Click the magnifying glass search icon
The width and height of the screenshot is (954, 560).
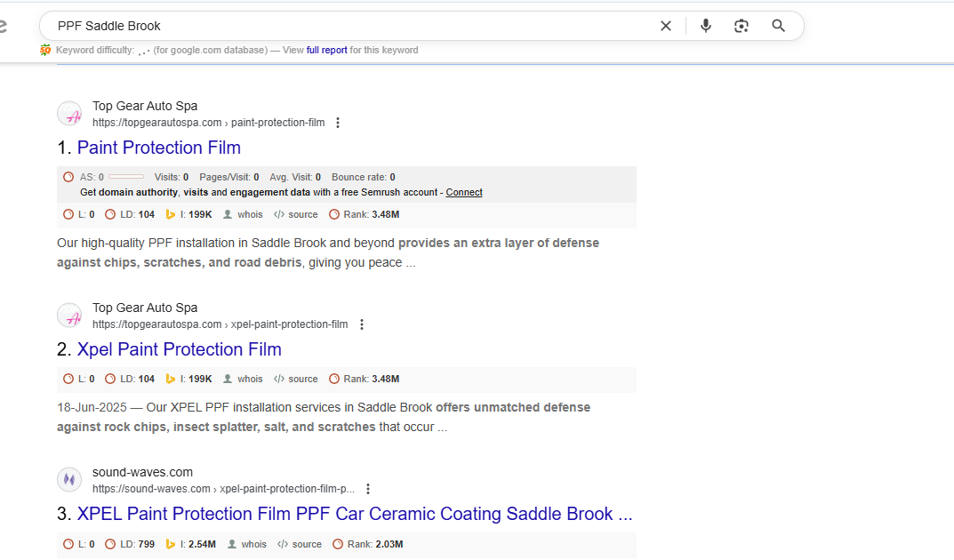click(x=779, y=26)
